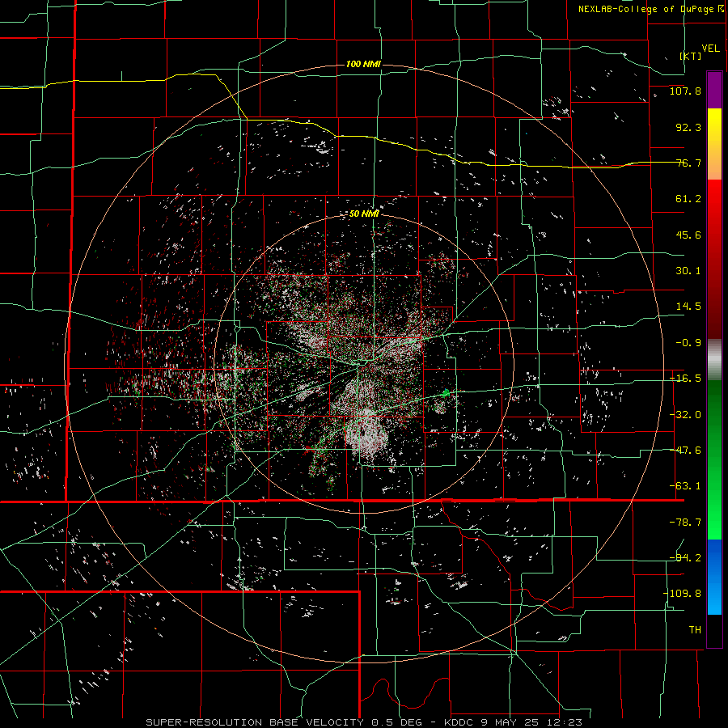Select the -32.0 velocity scale value
728x728 pixels.
click(x=685, y=415)
